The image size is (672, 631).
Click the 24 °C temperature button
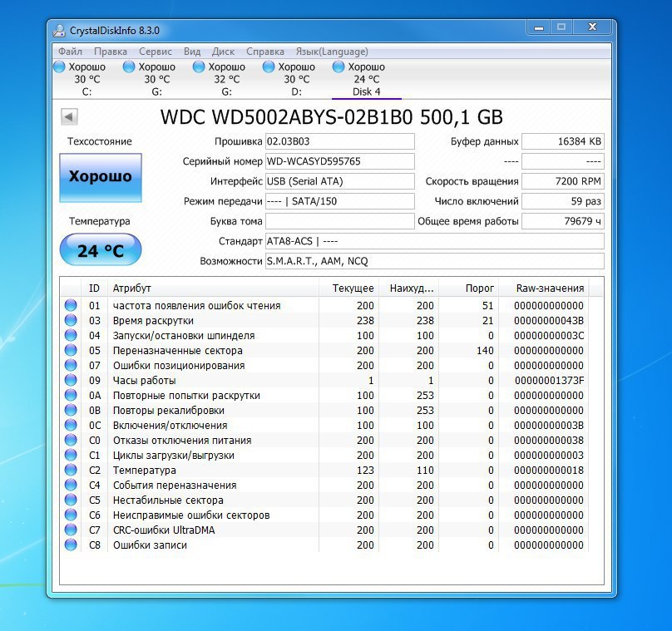pyautogui.click(x=101, y=249)
